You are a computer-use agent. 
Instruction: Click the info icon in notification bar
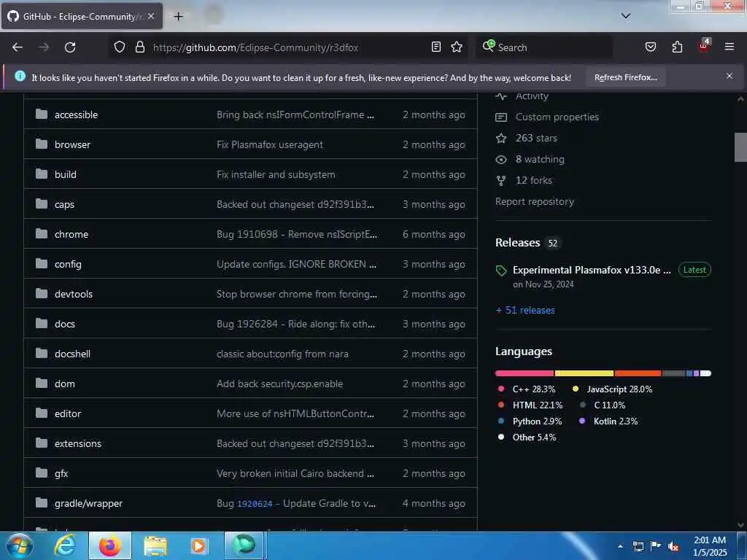pyautogui.click(x=20, y=76)
